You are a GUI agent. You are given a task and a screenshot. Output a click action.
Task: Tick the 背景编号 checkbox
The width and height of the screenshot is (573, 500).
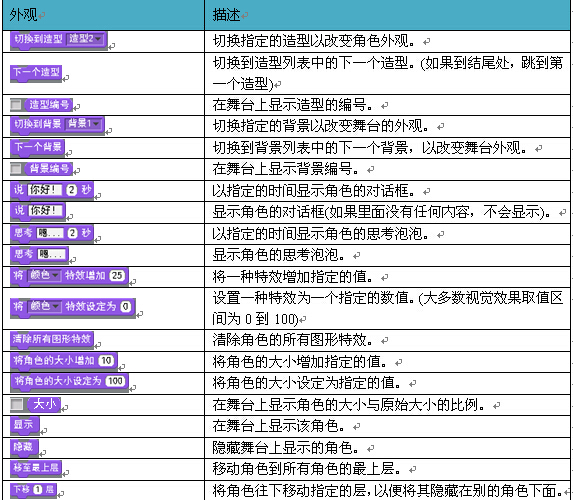click(x=16, y=169)
